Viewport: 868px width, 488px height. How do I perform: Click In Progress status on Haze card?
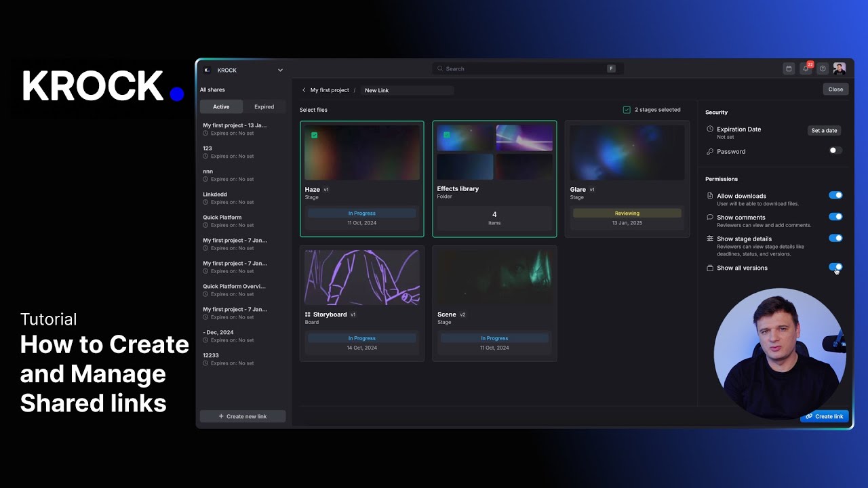coord(362,213)
